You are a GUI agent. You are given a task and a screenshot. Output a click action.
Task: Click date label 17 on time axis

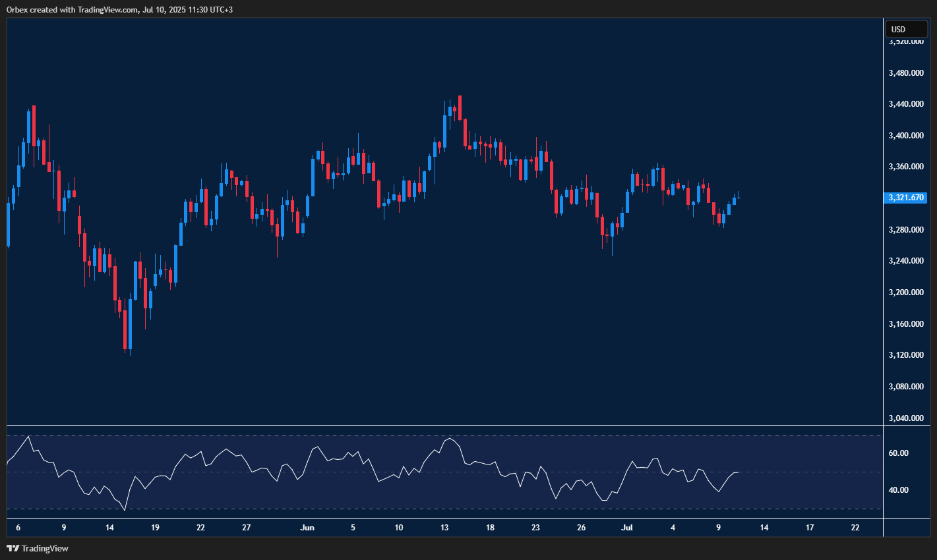pyautogui.click(x=810, y=528)
